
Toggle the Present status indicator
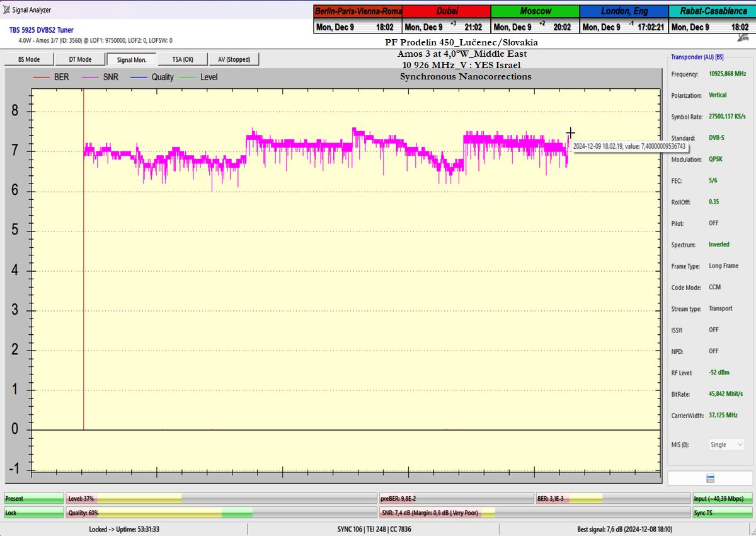pos(34,498)
